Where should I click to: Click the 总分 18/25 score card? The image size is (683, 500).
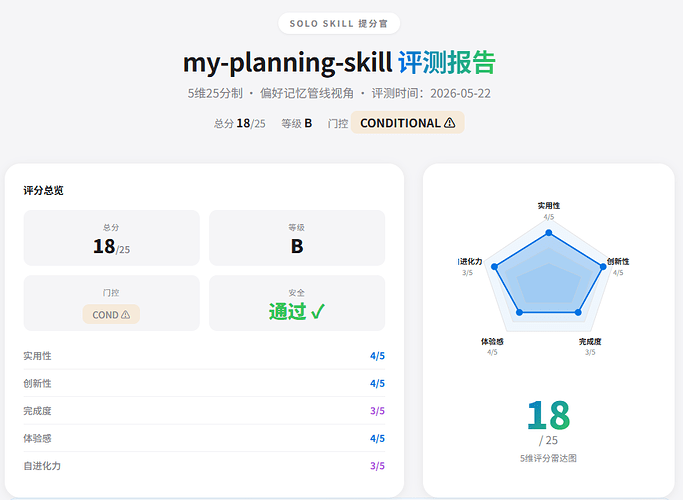112,238
